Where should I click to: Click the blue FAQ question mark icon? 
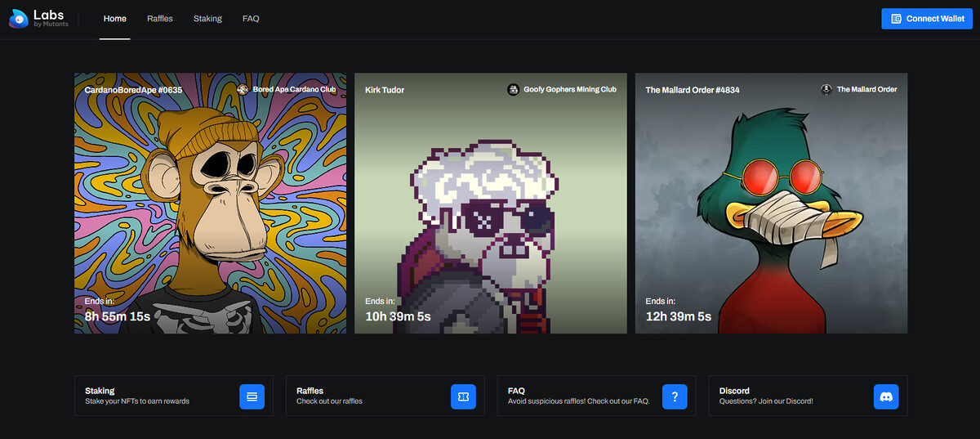coord(675,396)
